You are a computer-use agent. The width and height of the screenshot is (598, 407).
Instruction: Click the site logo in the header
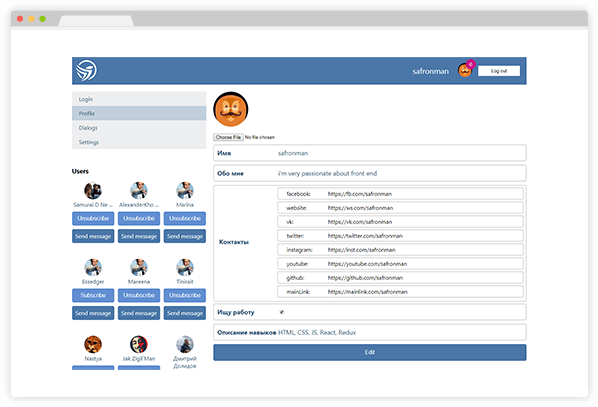86,71
